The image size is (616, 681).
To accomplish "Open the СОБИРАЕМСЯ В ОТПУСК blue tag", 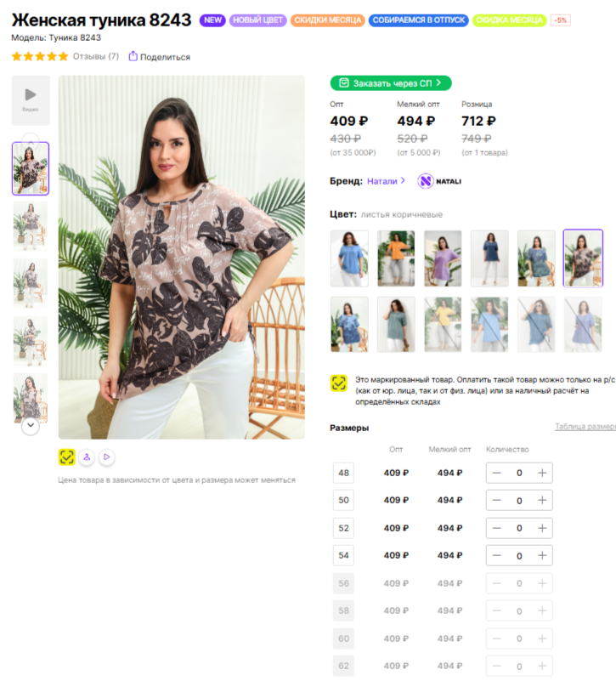I will [419, 20].
